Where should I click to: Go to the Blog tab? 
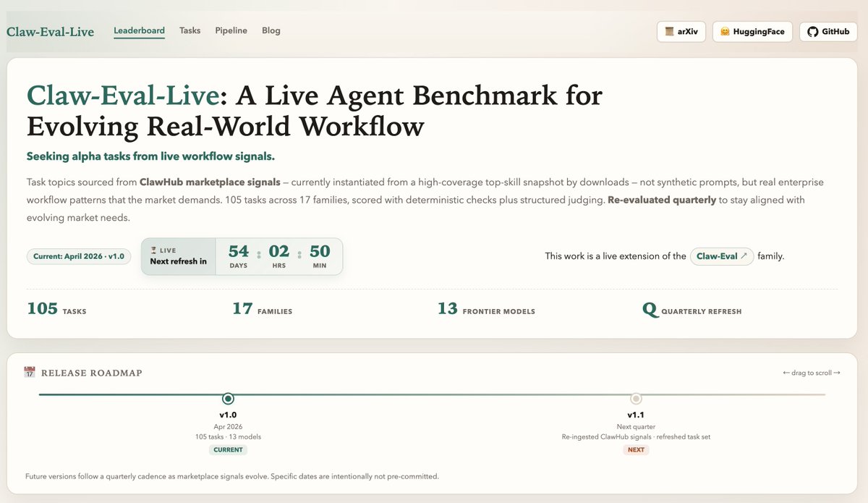[271, 31]
